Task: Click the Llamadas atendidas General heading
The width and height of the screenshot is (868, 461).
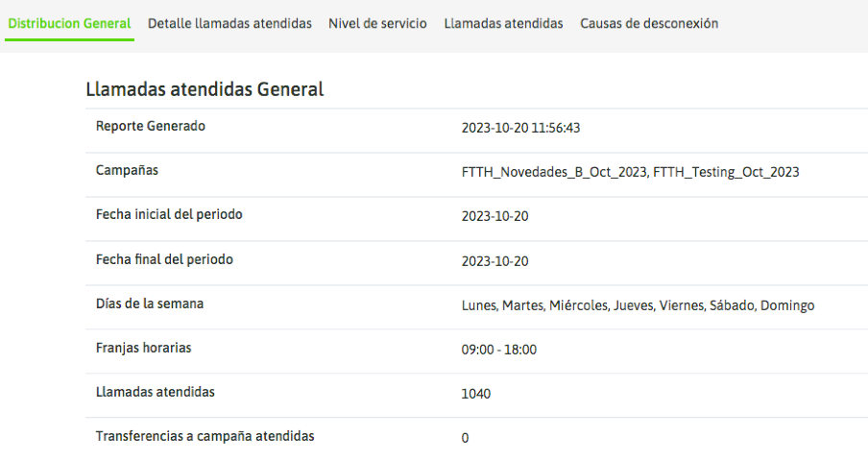Action: [205, 89]
